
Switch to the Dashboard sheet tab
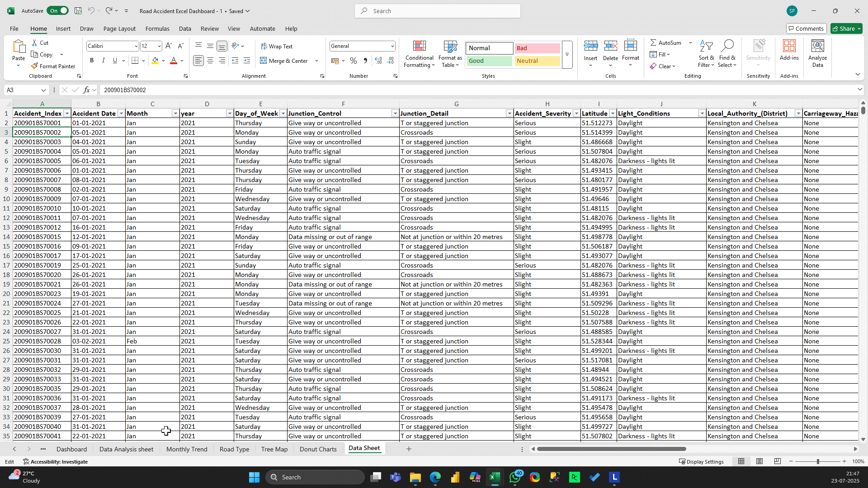point(71,449)
